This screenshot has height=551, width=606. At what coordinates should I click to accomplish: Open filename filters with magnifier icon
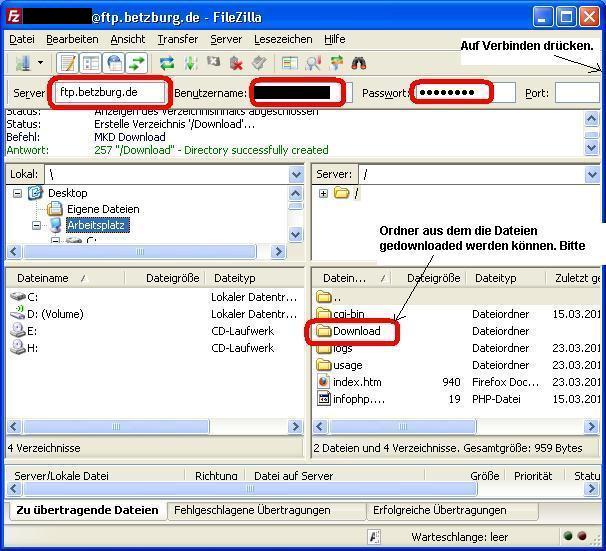(313, 63)
